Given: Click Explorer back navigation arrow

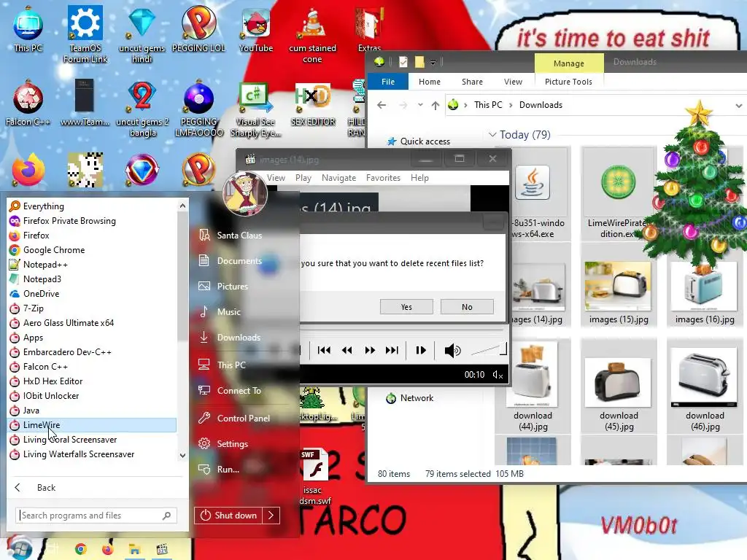Looking at the screenshot, I should pyautogui.click(x=382, y=105).
